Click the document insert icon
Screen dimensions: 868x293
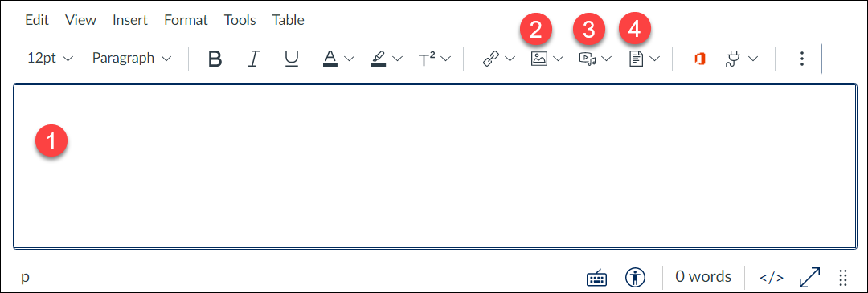637,59
